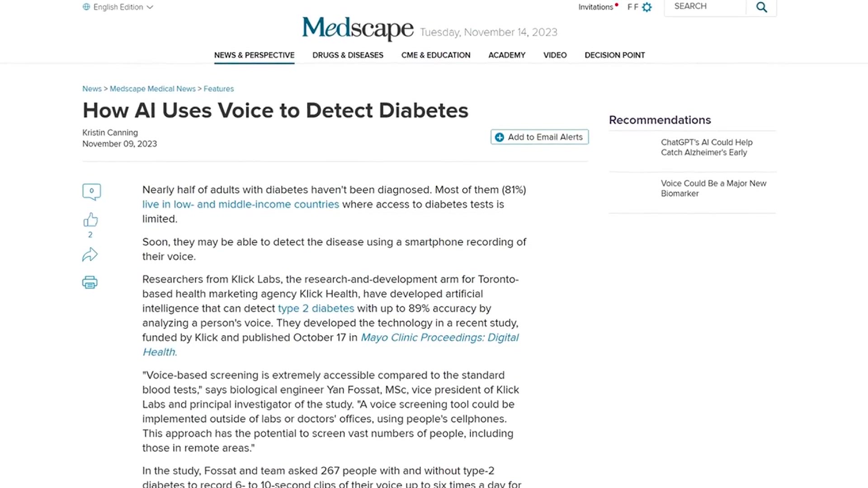Go to Decision Point section
This screenshot has width=868, height=488.
[x=615, y=55]
